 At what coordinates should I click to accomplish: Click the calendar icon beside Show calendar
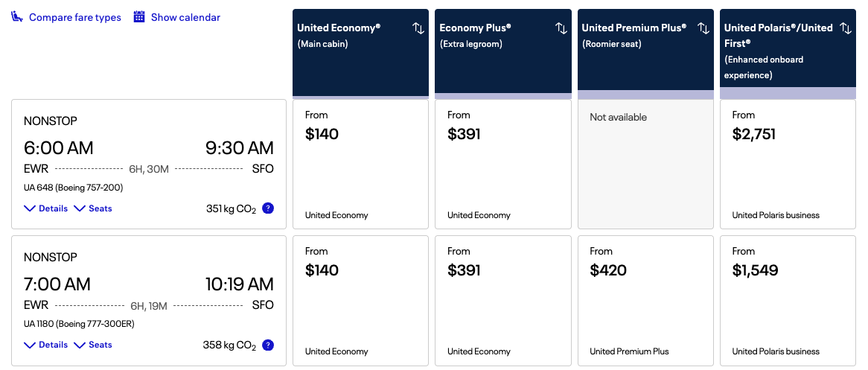point(139,17)
